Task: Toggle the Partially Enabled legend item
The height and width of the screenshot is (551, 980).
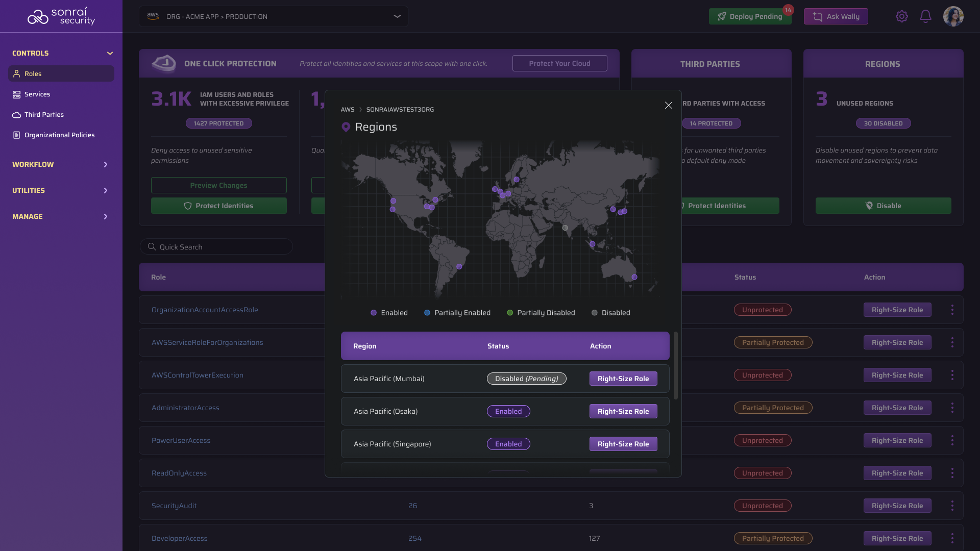Action: [457, 313]
